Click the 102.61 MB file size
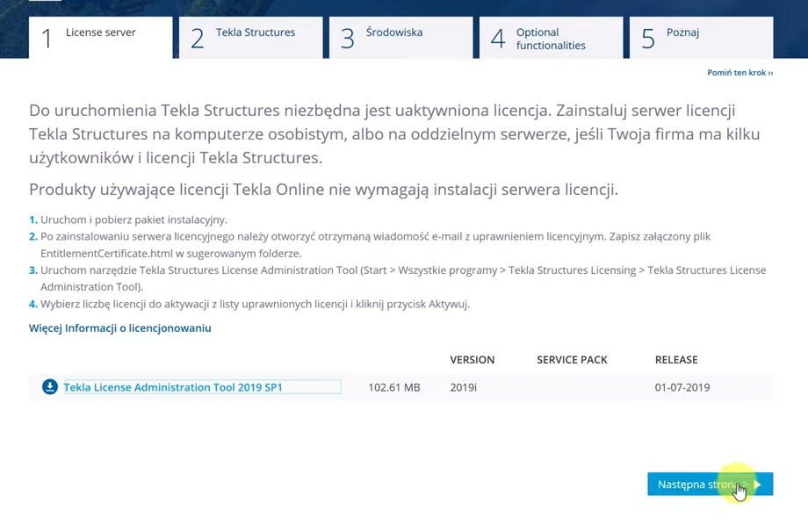The width and height of the screenshot is (808, 532). [393, 387]
